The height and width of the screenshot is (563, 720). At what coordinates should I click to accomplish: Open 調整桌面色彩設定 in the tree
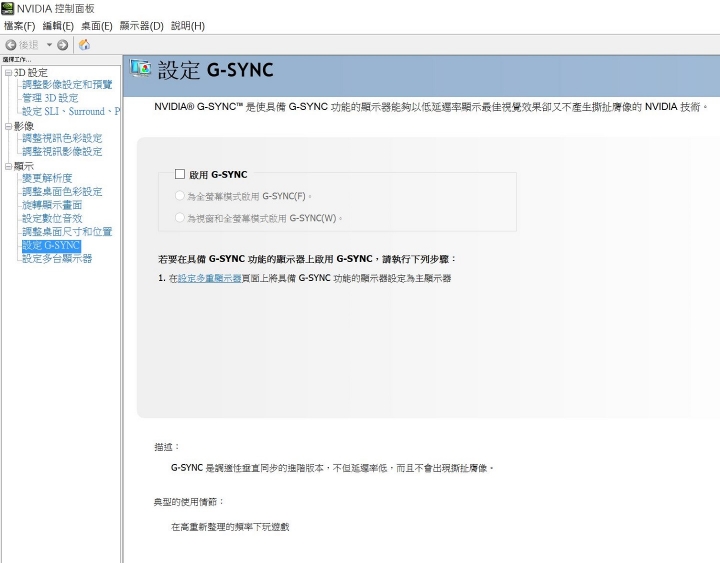pos(62,191)
